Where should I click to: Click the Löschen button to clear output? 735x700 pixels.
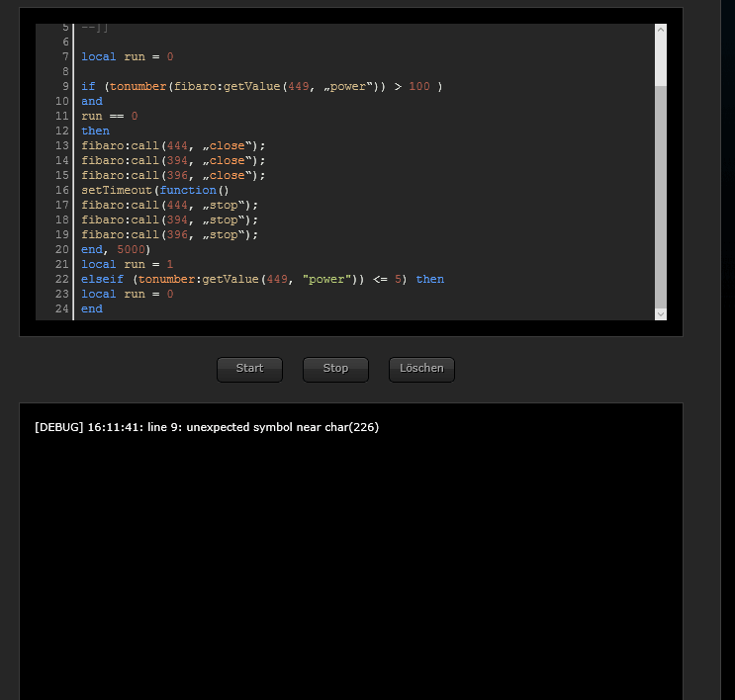tap(421, 369)
